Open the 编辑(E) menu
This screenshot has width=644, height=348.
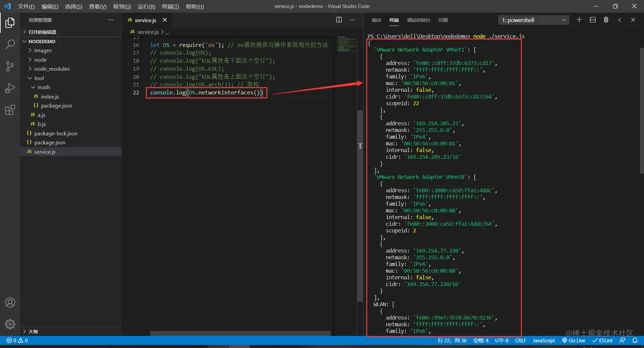[x=50, y=6]
